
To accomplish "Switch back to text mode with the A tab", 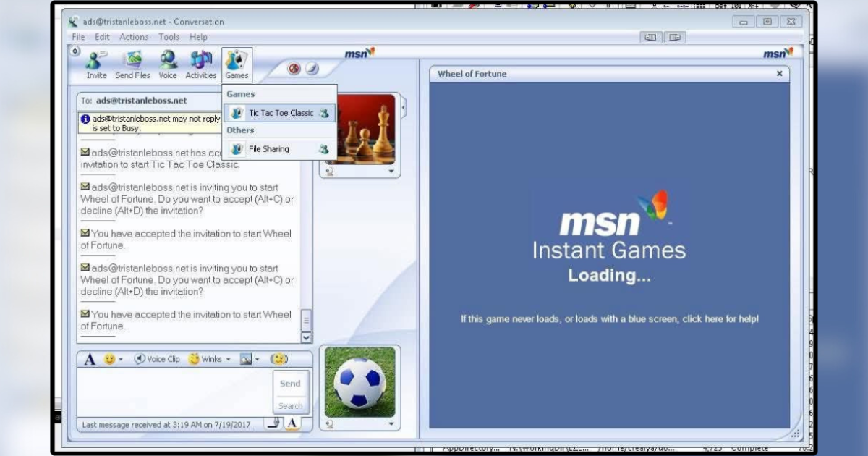I will point(292,423).
